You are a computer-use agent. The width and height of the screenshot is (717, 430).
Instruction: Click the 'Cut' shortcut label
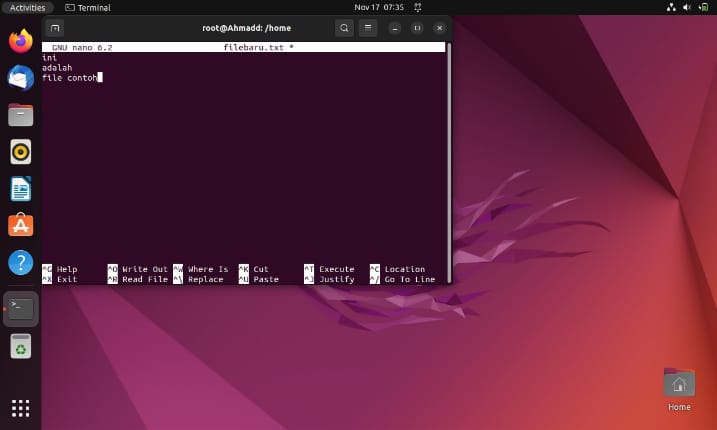pos(261,269)
